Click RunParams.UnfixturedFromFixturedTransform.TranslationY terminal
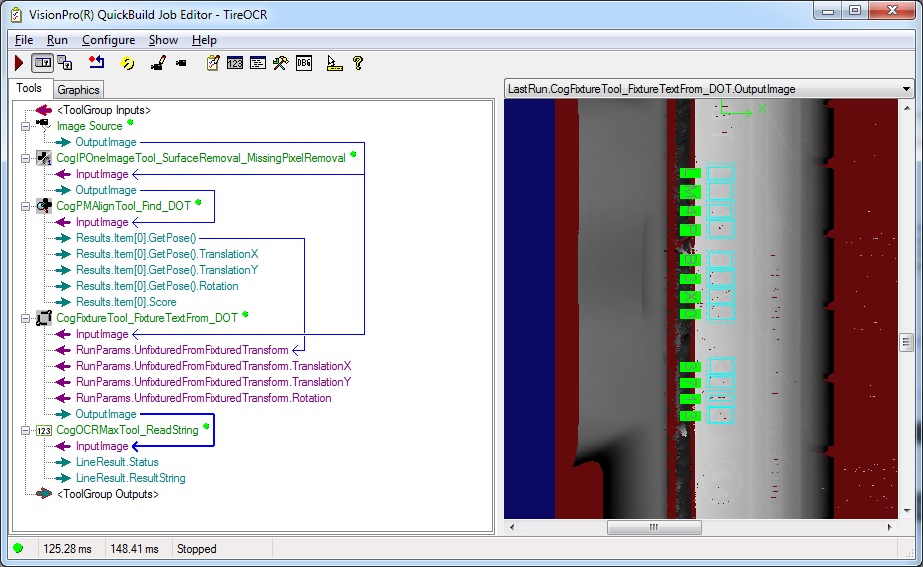923x567 pixels. [213, 382]
